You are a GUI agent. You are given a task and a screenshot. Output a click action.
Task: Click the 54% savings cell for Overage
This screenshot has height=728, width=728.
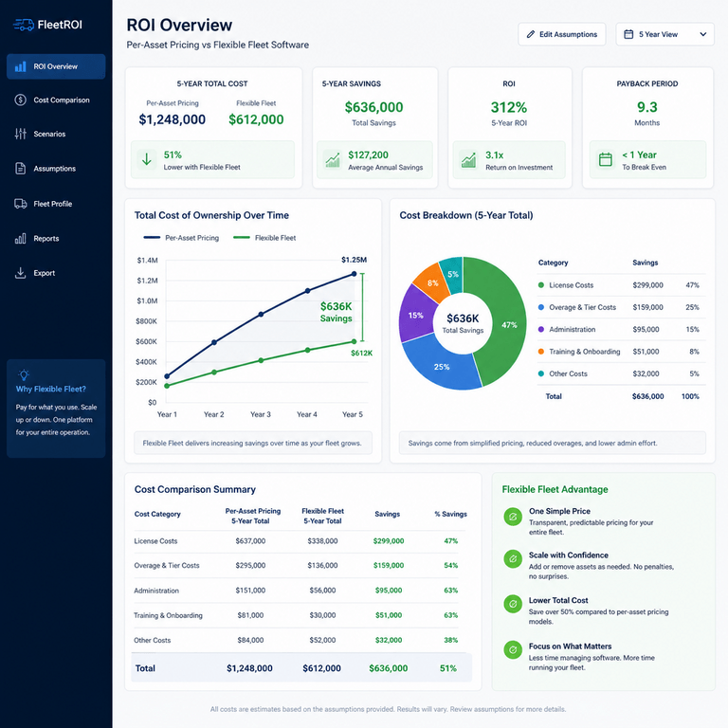coord(450,565)
